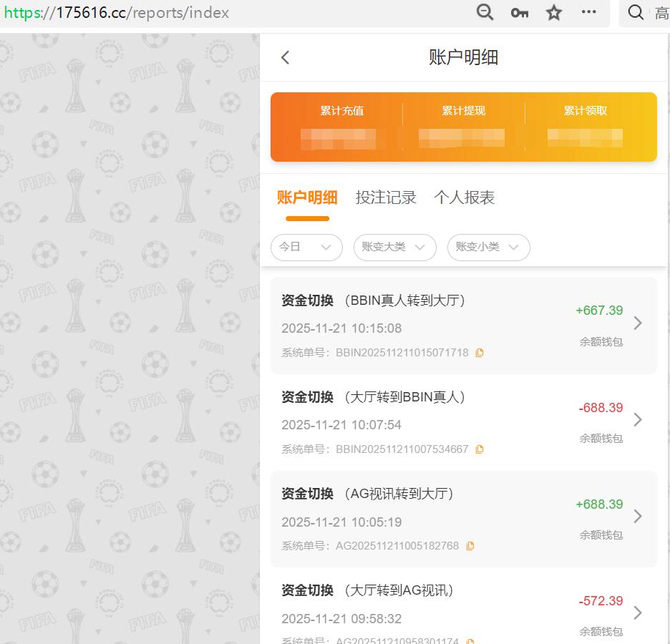Switch to the 投注记录 tab
Screen dimensions: 670x644
click(387, 198)
